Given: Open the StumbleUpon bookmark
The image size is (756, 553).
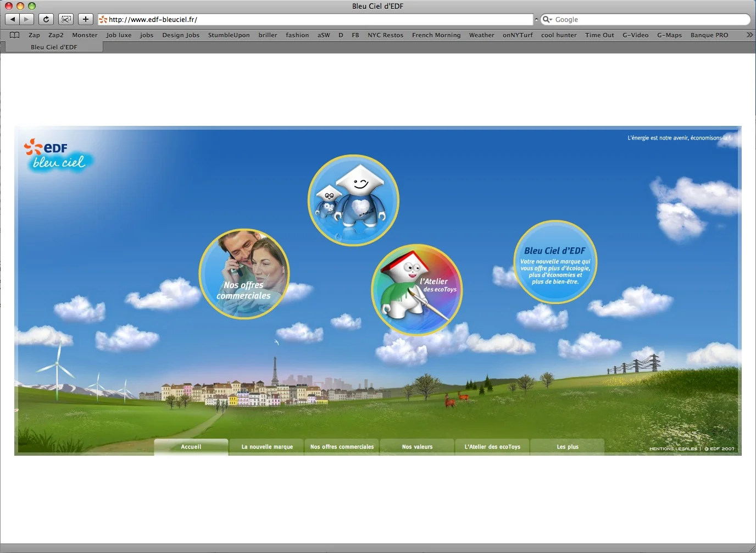Looking at the screenshot, I should pyautogui.click(x=229, y=35).
